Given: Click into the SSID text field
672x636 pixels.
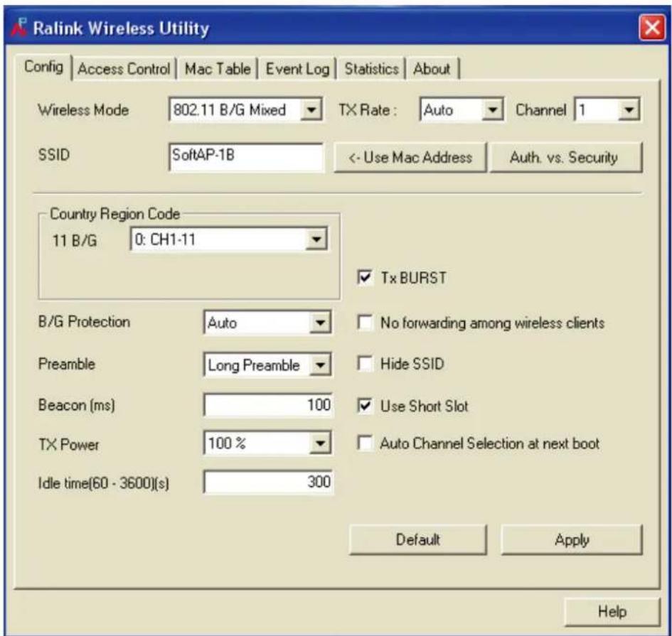Looking at the screenshot, I should [x=245, y=157].
